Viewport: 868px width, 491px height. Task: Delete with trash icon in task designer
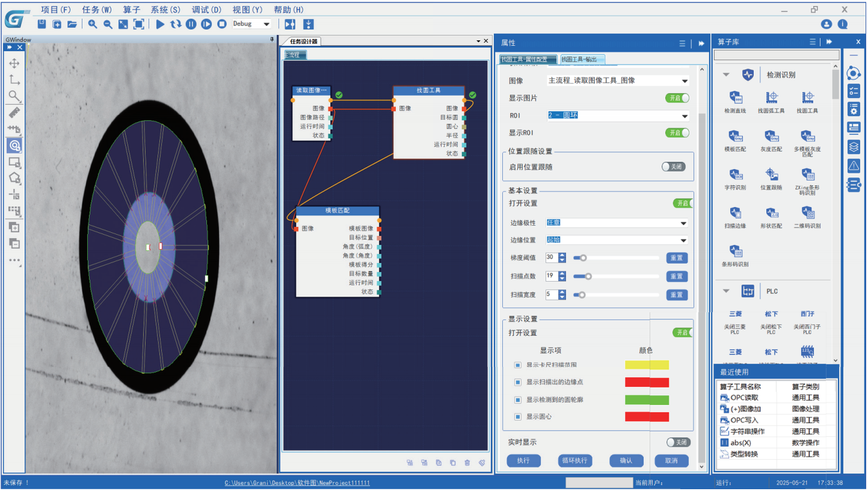pos(467,463)
